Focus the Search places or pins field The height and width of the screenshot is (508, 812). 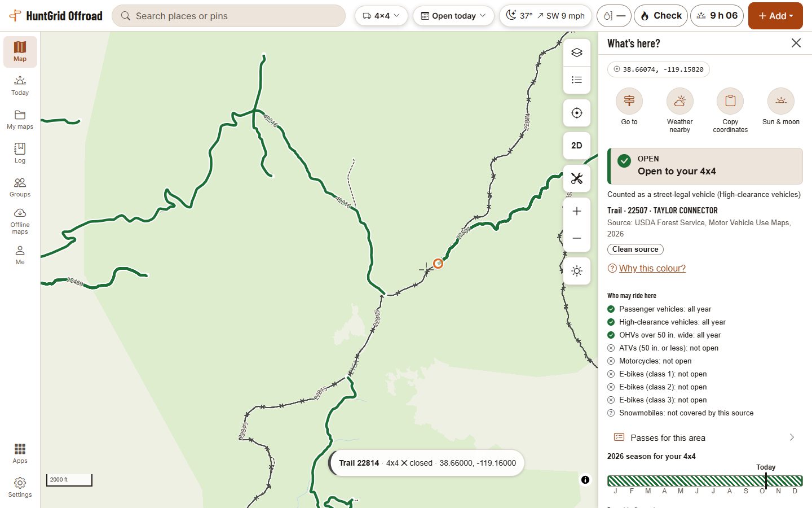[229, 16]
